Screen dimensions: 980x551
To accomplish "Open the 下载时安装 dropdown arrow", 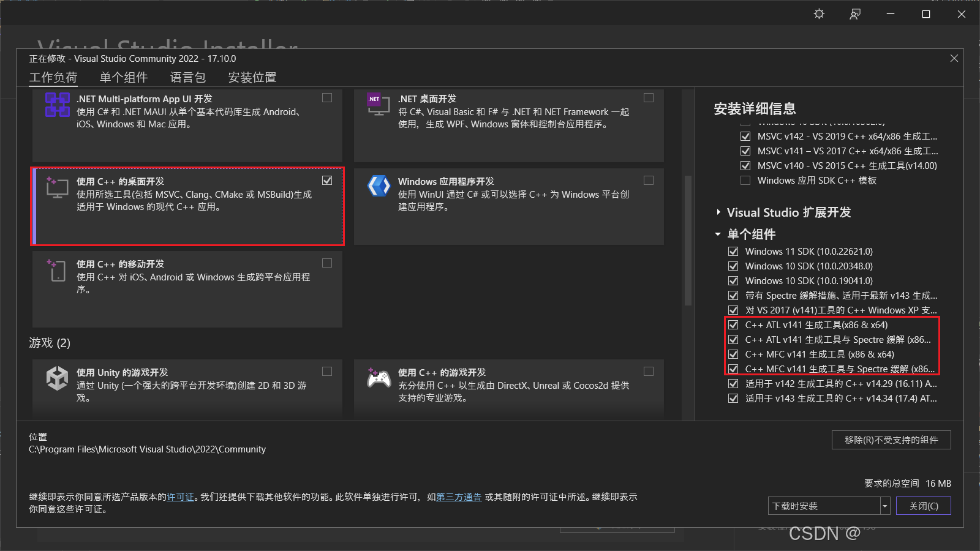I will pos(885,506).
